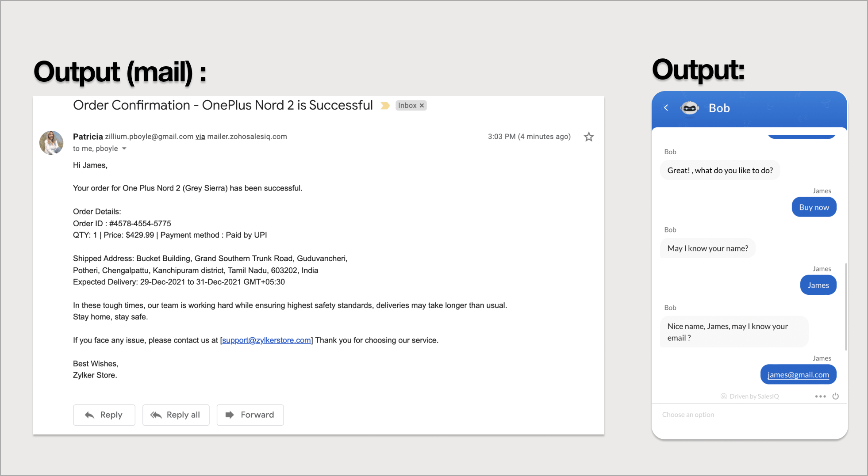Image resolution: width=868 pixels, height=476 pixels.
Task: Open the chat more options dots
Action: tap(820, 396)
